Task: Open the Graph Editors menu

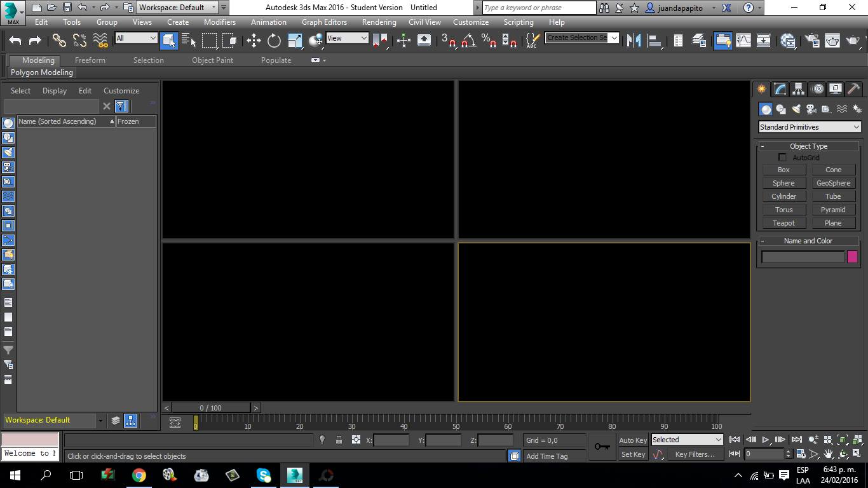Action: 324,22
